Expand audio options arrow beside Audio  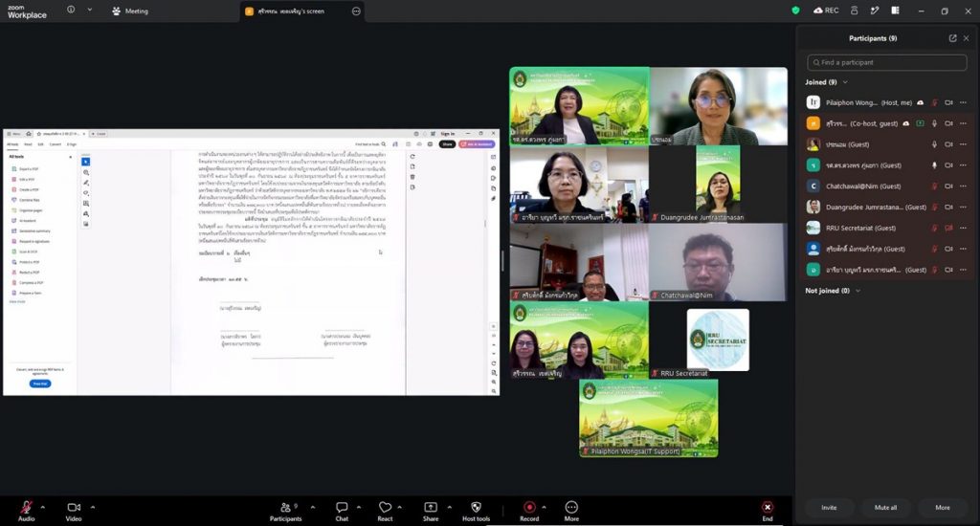43,507
